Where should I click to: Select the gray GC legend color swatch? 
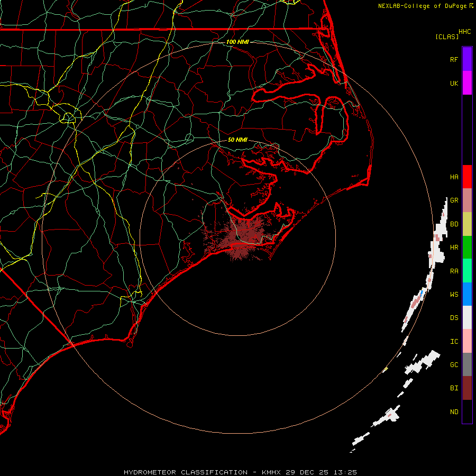click(467, 364)
